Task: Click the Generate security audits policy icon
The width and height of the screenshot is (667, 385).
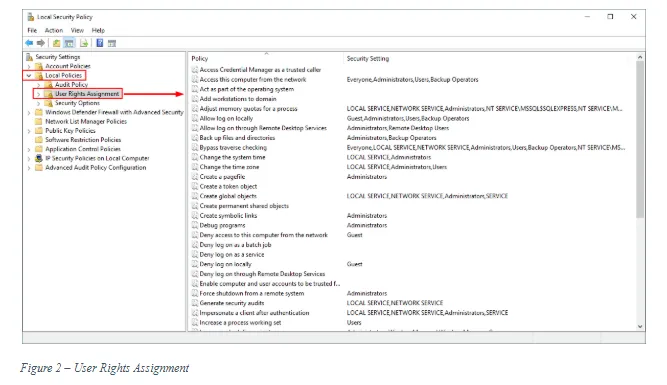Action: point(195,303)
